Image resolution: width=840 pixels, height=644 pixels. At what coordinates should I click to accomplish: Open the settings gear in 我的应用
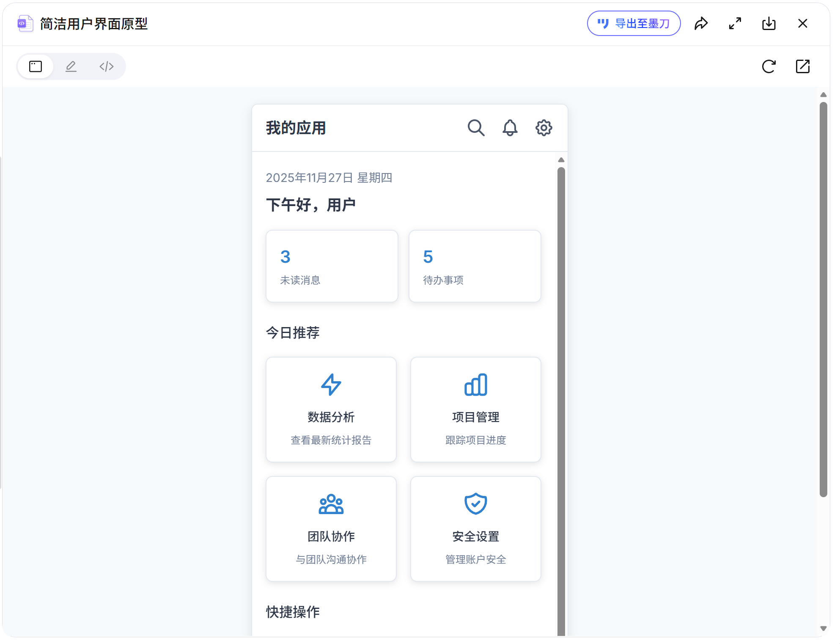click(x=544, y=128)
